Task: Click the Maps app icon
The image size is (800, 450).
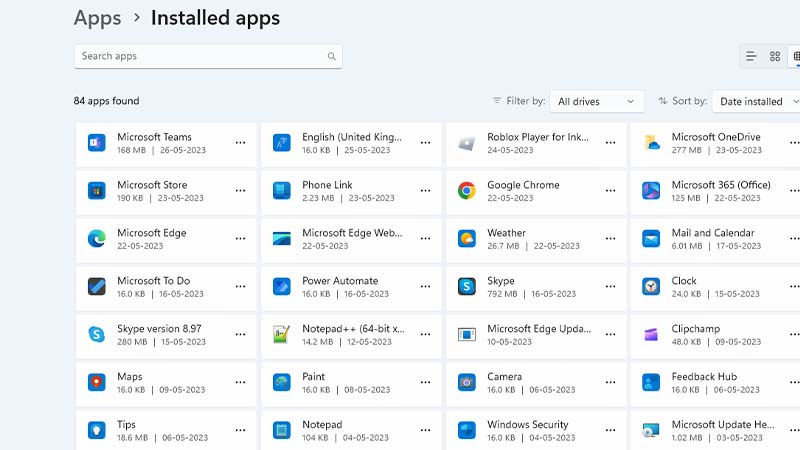Action: 96,383
